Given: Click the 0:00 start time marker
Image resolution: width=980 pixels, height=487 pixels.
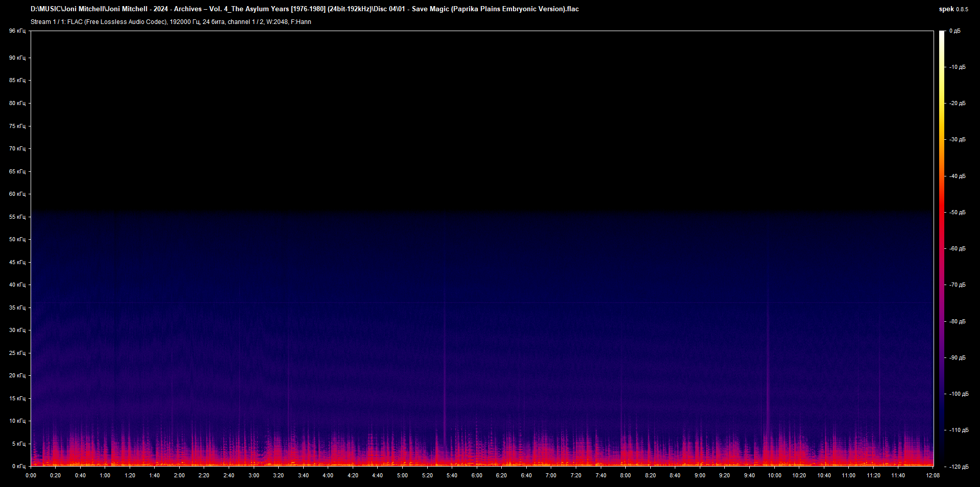Looking at the screenshot, I should tap(32, 475).
